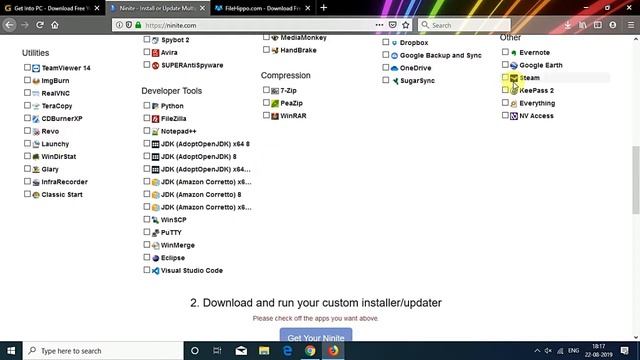Click the Revo app icon
This screenshot has width=640, height=360.
pos(36,131)
